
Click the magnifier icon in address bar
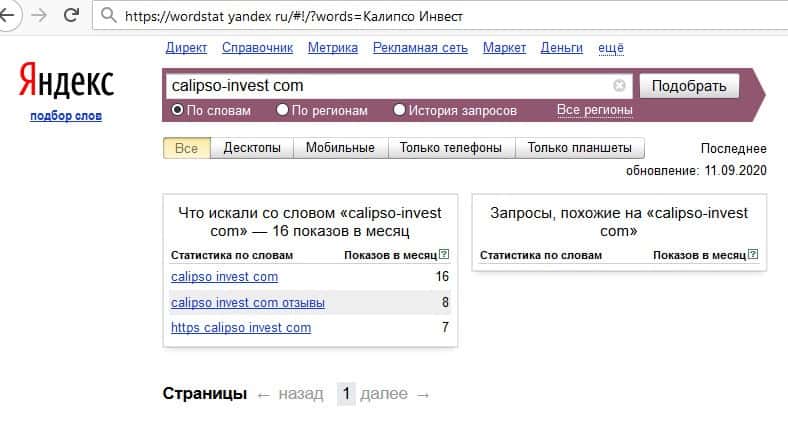[107, 17]
